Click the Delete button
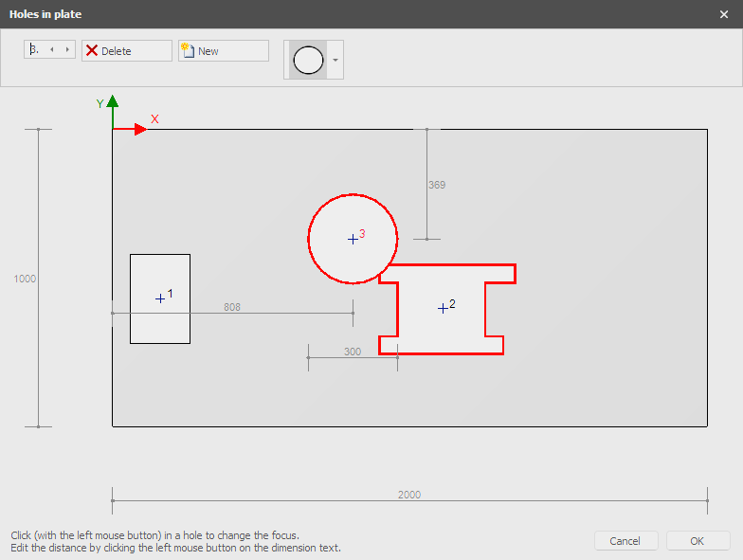 point(127,51)
